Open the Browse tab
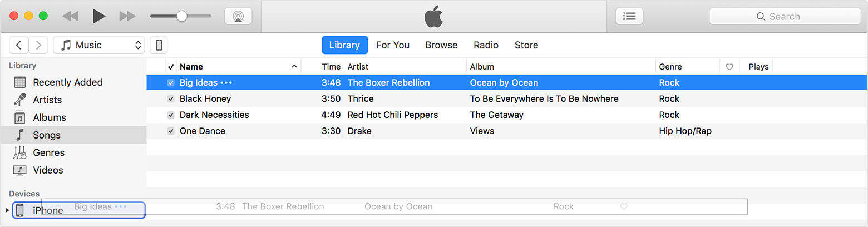This screenshot has height=227, width=868. click(441, 45)
